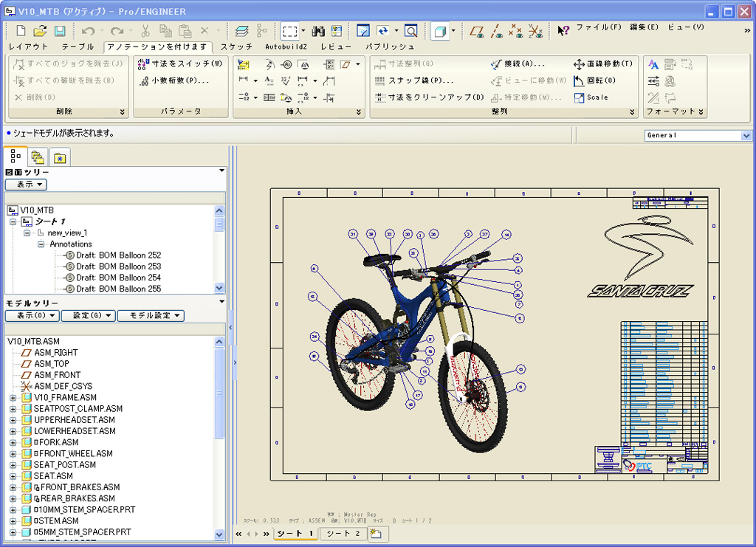Switch to the シート 2 sheet tab

343,534
